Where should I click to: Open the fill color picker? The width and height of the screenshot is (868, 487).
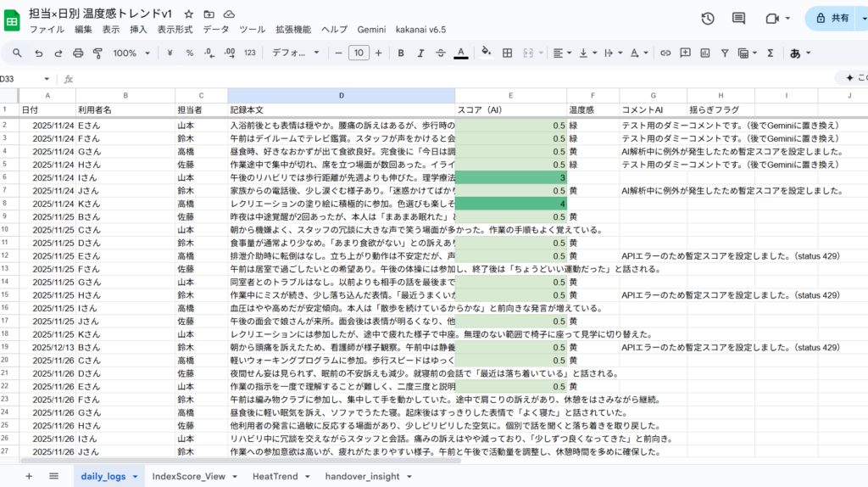click(486, 53)
